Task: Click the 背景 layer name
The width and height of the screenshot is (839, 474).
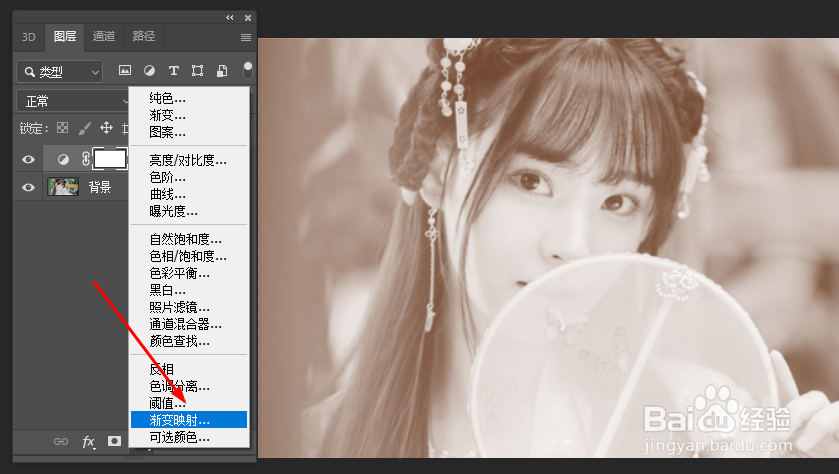Action: (100, 187)
